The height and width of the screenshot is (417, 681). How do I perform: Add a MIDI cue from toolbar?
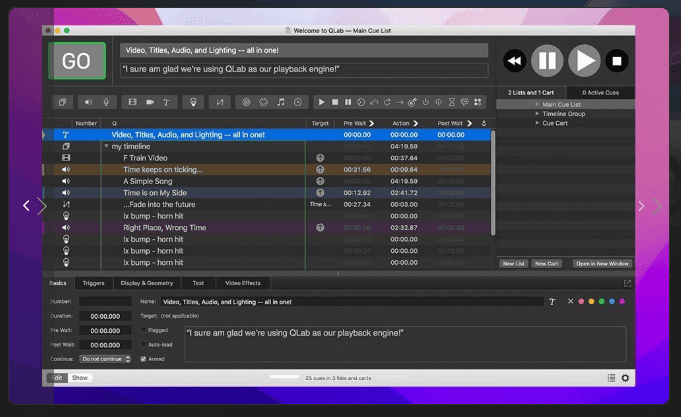264,102
